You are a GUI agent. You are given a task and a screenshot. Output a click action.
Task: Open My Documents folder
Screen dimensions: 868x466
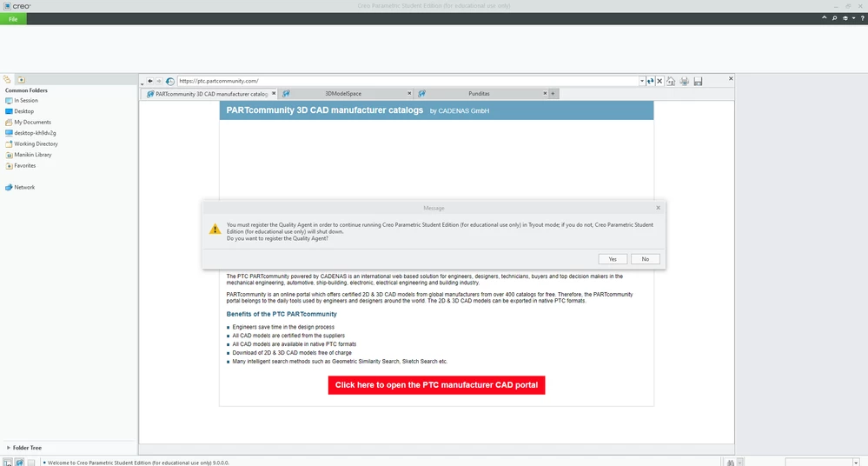coord(28,122)
